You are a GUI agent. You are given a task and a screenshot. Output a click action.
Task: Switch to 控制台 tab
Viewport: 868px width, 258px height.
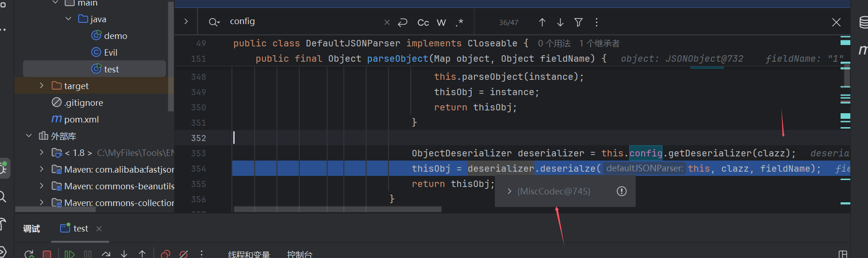click(x=300, y=254)
